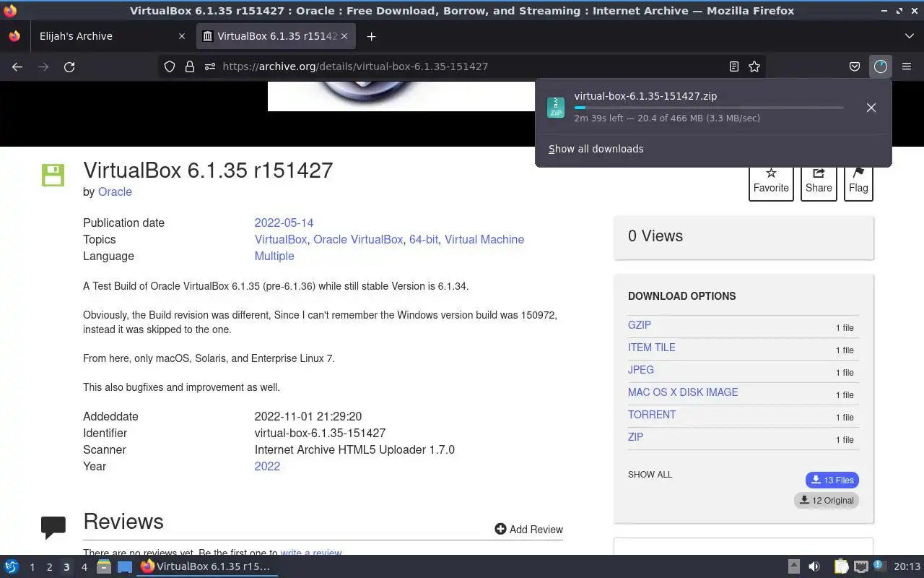Click the blue show desktop taskbar icon
The width and height of the screenshot is (924, 578).
(125, 567)
